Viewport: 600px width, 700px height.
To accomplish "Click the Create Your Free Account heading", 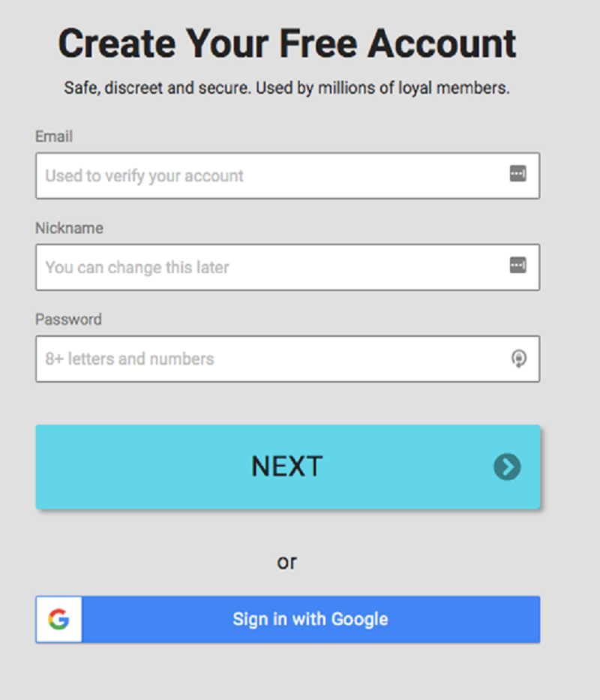I will (x=287, y=44).
